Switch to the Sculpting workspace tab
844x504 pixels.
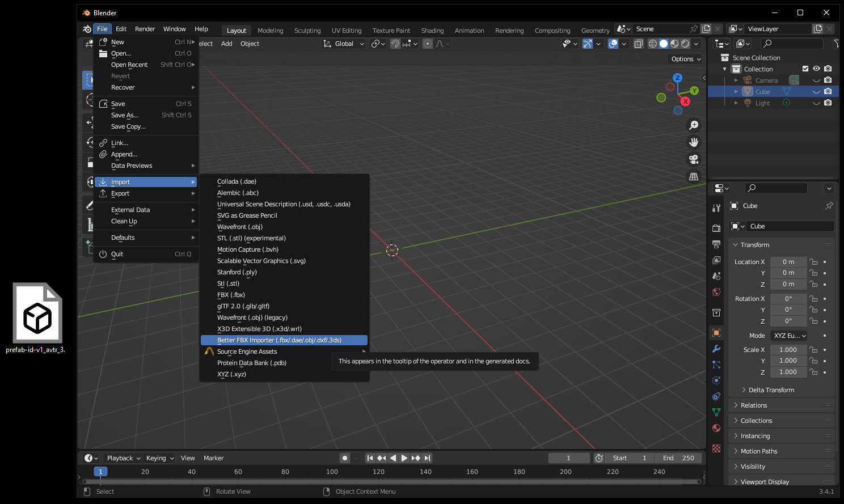point(307,31)
